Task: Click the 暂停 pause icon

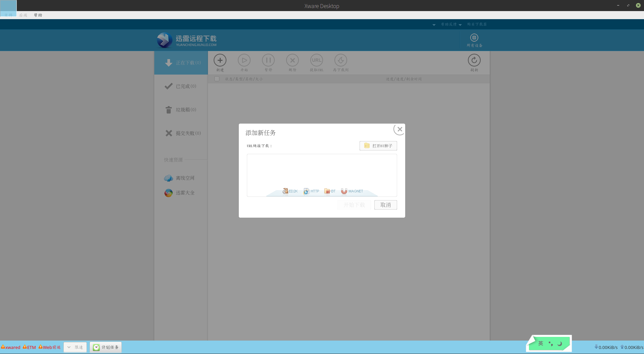Action: click(x=268, y=60)
